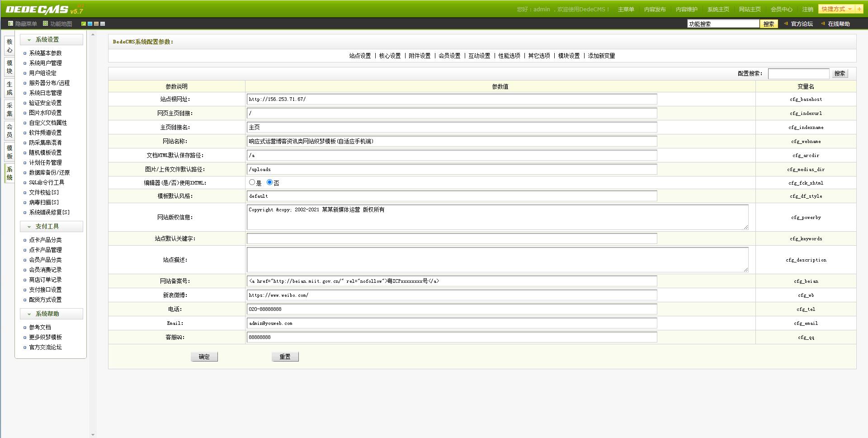Switch to the 站点设置 tab
This screenshot has height=438, width=868.
[360, 56]
